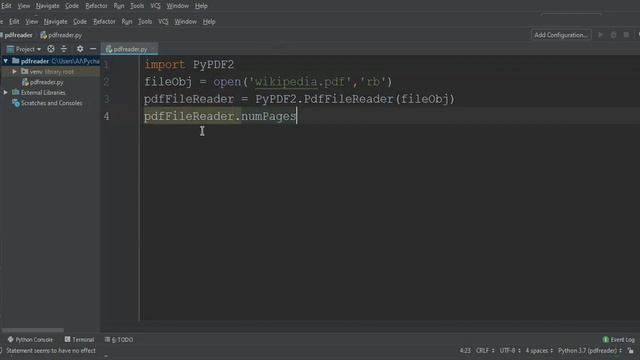This screenshot has width=640, height=360.
Task: Click the Project panel horizontal scrollbar
Action: [x=33, y=330]
